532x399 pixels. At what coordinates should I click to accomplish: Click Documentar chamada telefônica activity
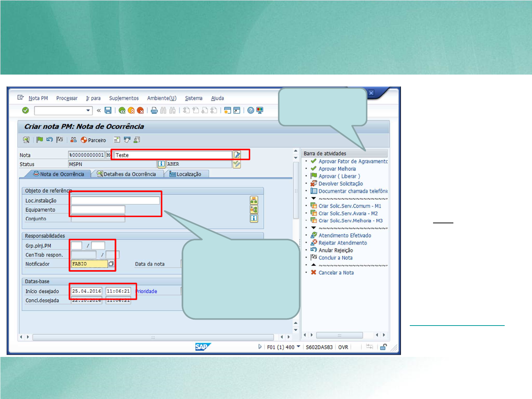(x=353, y=191)
